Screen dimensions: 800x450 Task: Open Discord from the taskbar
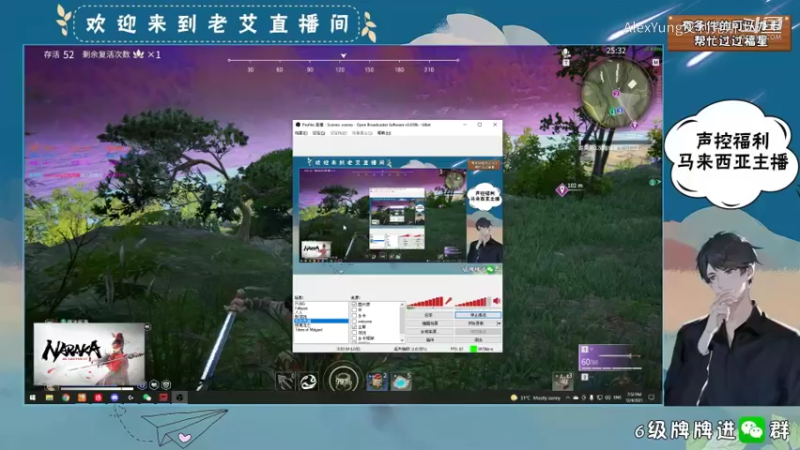pyautogui.click(x=115, y=397)
